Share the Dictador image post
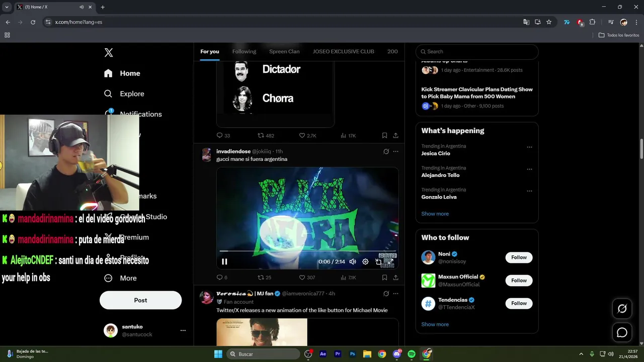Image resolution: width=644 pixels, height=362 pixels. [x=395, y=136]
